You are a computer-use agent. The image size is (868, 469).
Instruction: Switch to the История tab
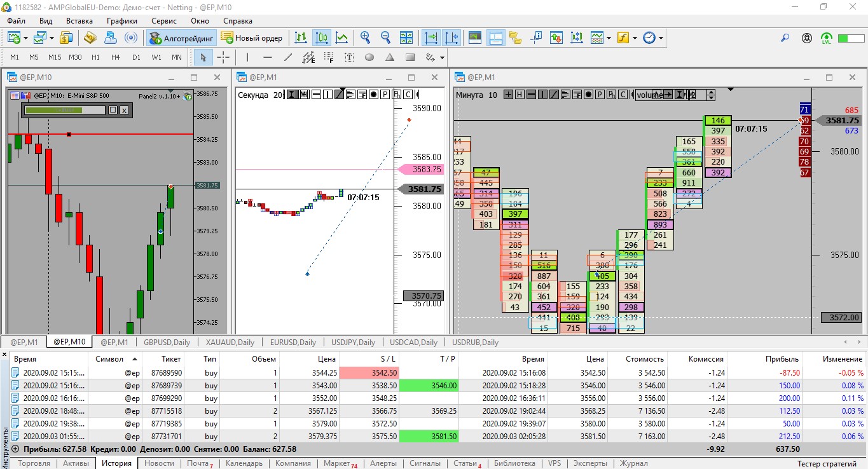[116, 463]
